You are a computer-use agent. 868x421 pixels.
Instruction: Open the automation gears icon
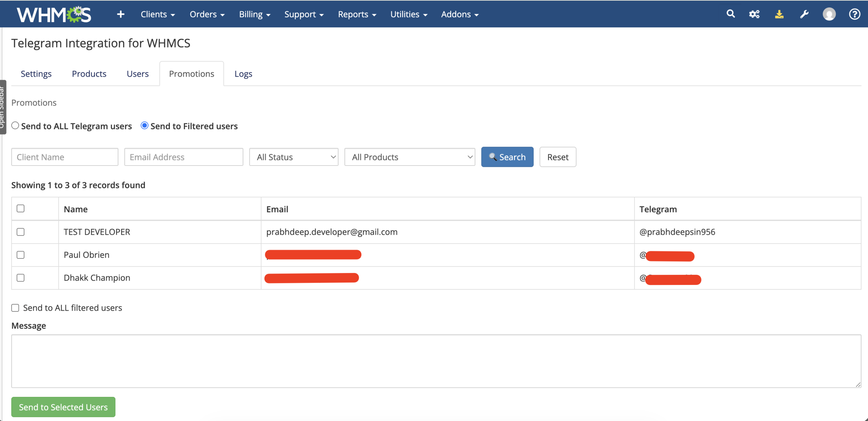(754, 14)
